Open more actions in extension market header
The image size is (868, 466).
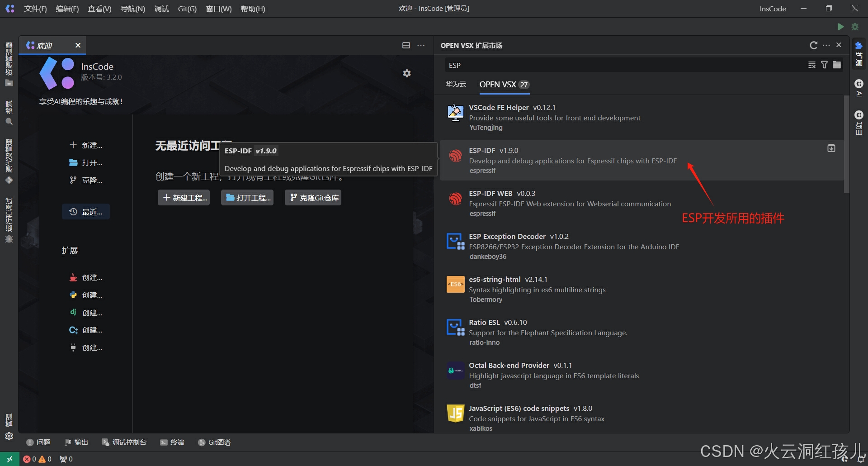click(x=826, y=45)
